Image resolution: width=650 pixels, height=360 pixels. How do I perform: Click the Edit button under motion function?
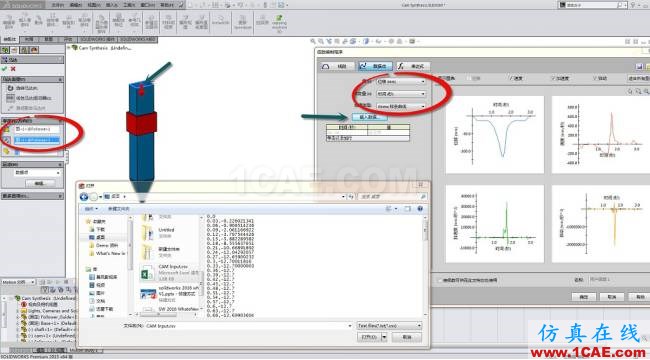point(39,183)
